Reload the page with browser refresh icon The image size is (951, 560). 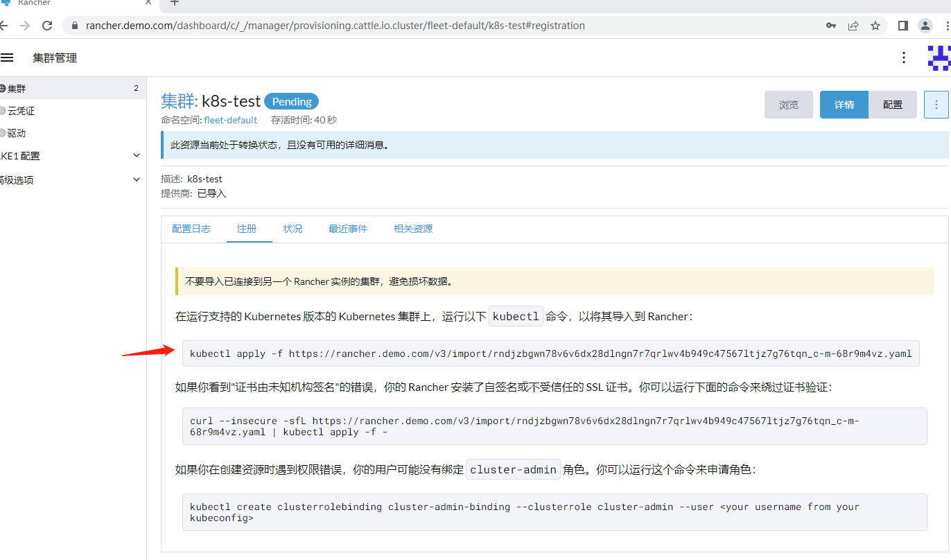pyautogui.click(x=47, y=26)
